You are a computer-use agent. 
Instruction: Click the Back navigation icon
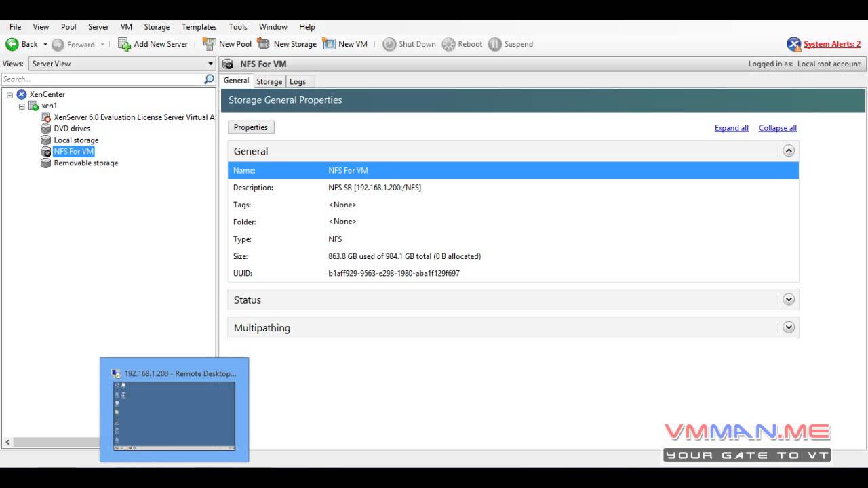pos(12,44)
